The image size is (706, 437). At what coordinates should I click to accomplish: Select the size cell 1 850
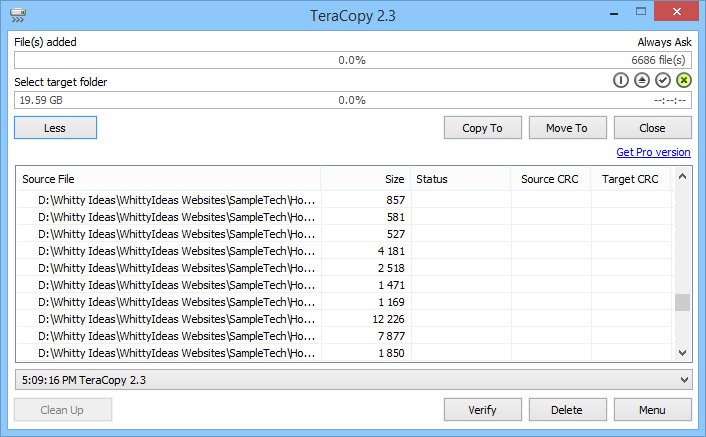pos(391,353)
